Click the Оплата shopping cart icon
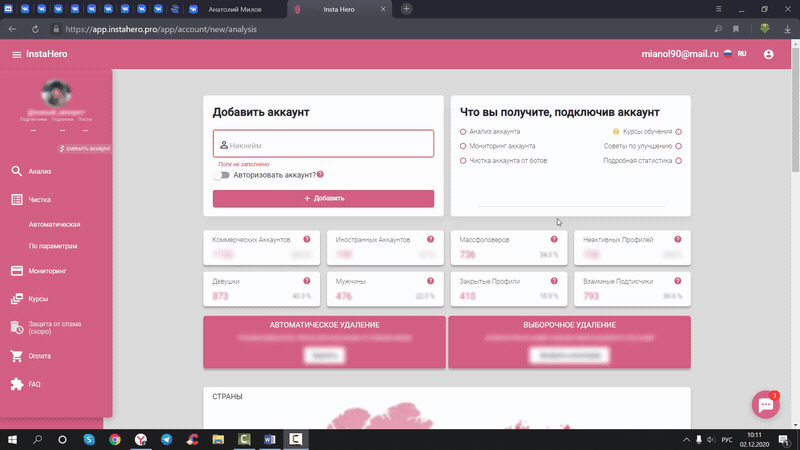This screenshot has height=450, width=800. point(16,356)
